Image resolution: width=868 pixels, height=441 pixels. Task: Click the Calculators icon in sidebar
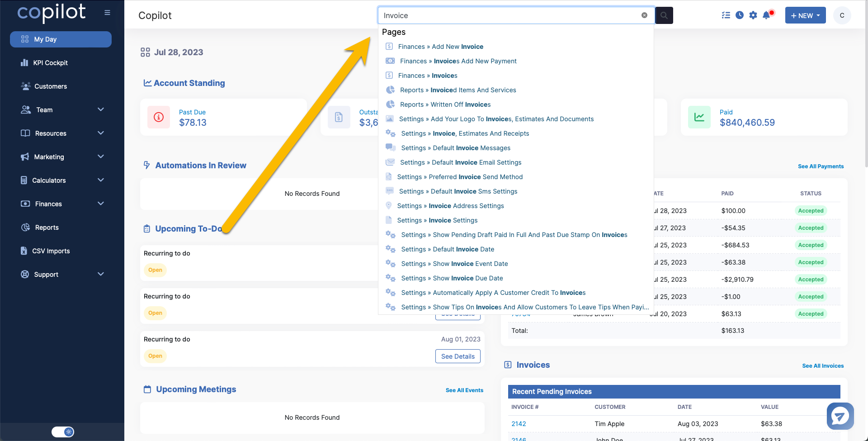(24, 180)
